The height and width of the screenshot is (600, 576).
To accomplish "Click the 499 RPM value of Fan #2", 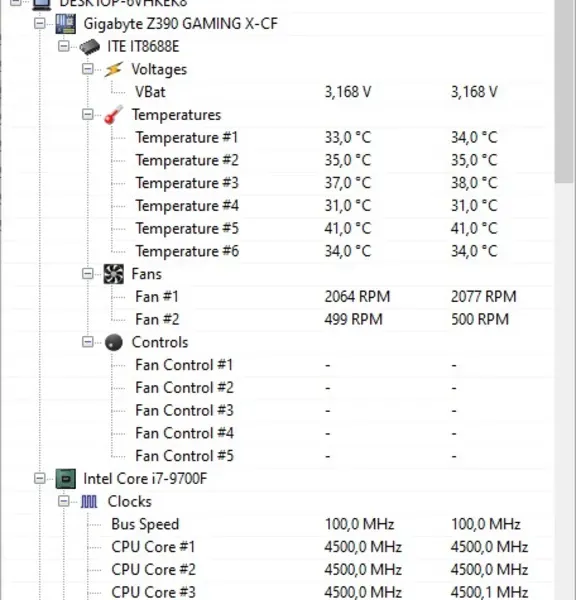I will click(x=354, y=319).
